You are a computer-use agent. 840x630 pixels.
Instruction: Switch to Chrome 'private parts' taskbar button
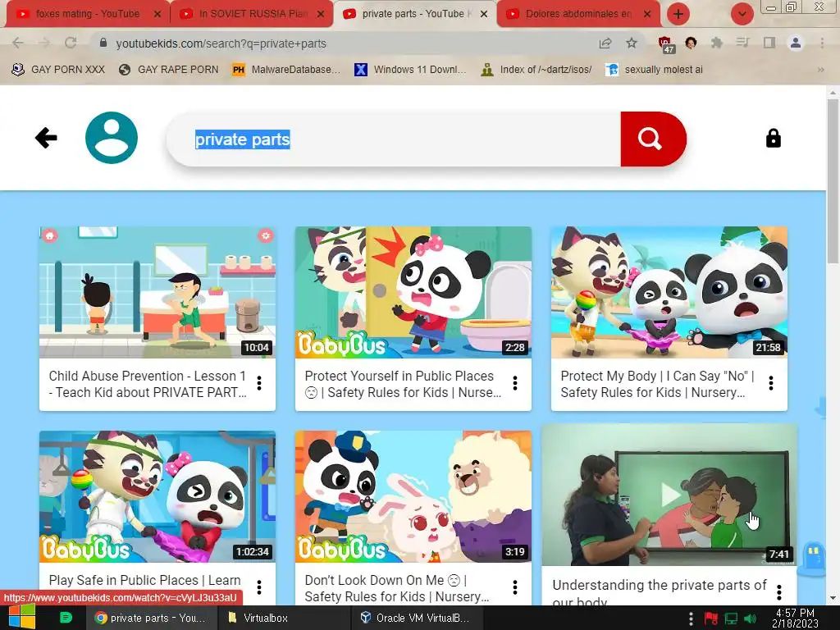coord(151,618)
